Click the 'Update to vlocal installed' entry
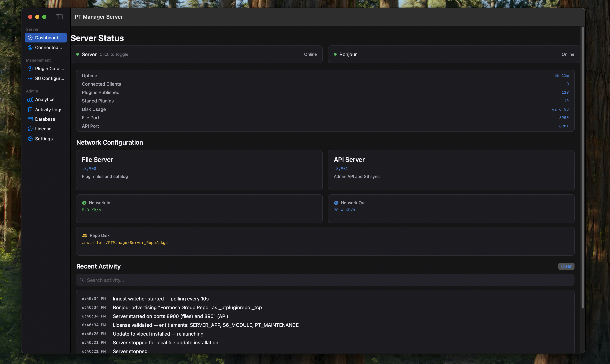 click(158, 334)
